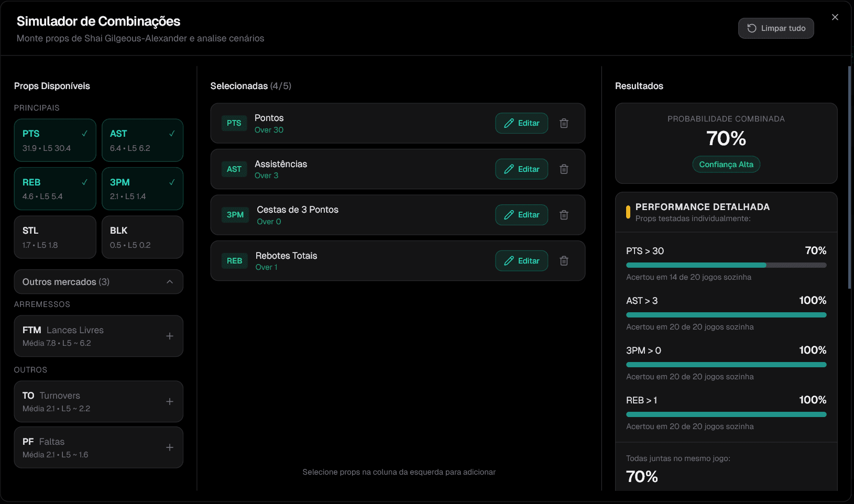Click trash icon for Cestas de 3 Pontos
Screen dimensions: 854x504
(564, 215)
